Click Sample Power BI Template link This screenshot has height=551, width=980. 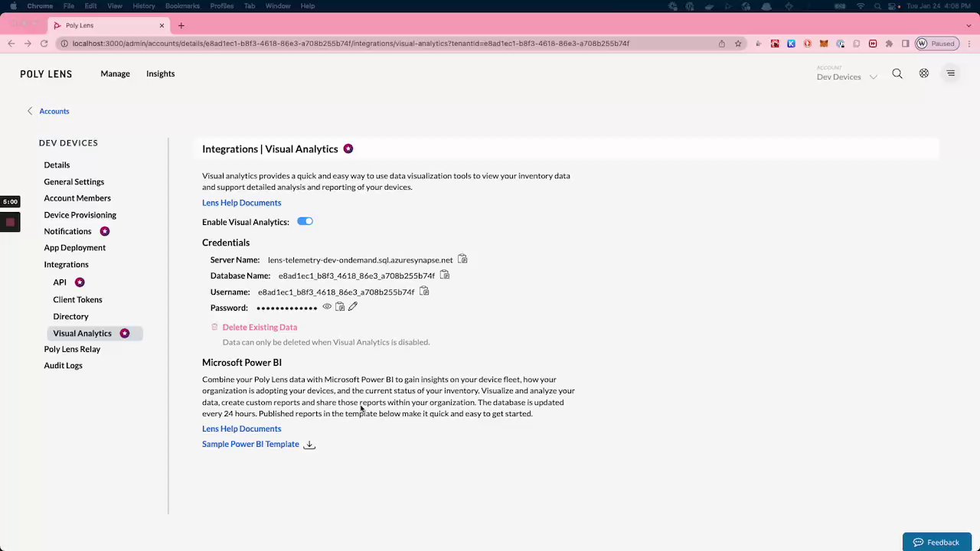tap(250, 444)
